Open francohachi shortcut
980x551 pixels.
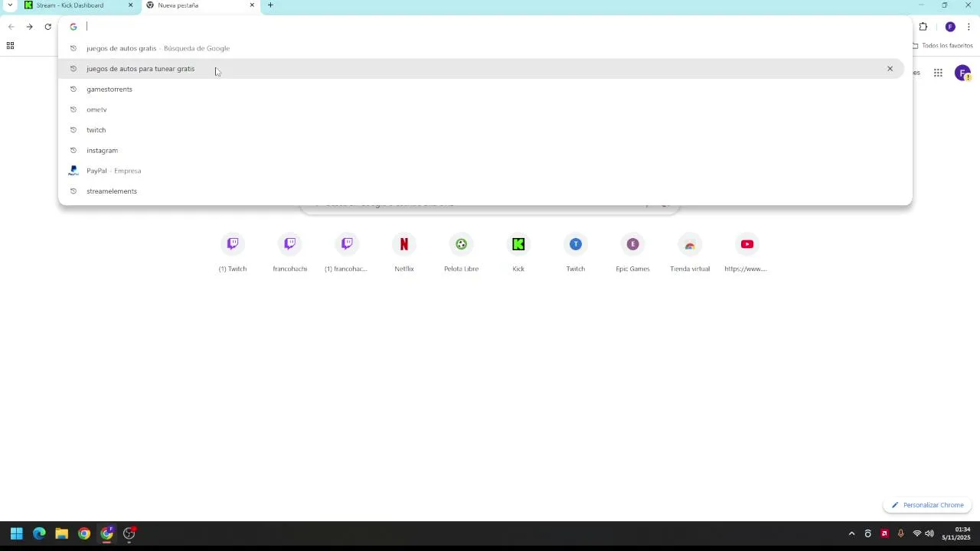289,253
